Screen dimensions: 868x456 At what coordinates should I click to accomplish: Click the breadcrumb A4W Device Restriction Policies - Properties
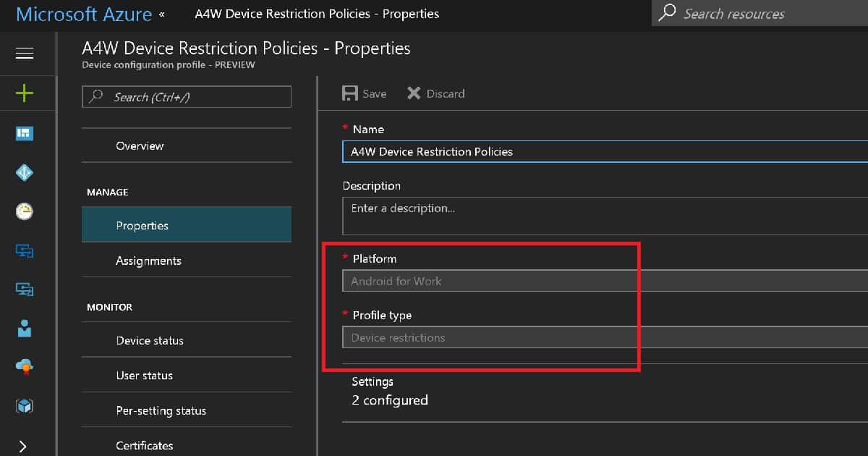pos(317,14)
